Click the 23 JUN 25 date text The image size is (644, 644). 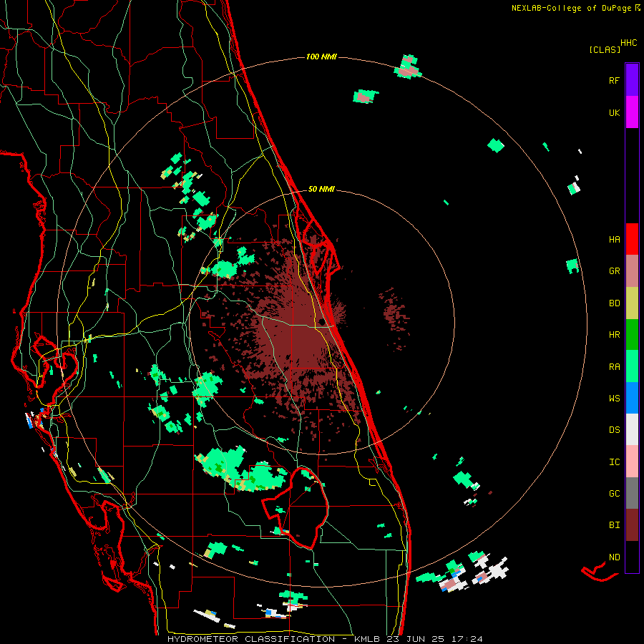416,639
